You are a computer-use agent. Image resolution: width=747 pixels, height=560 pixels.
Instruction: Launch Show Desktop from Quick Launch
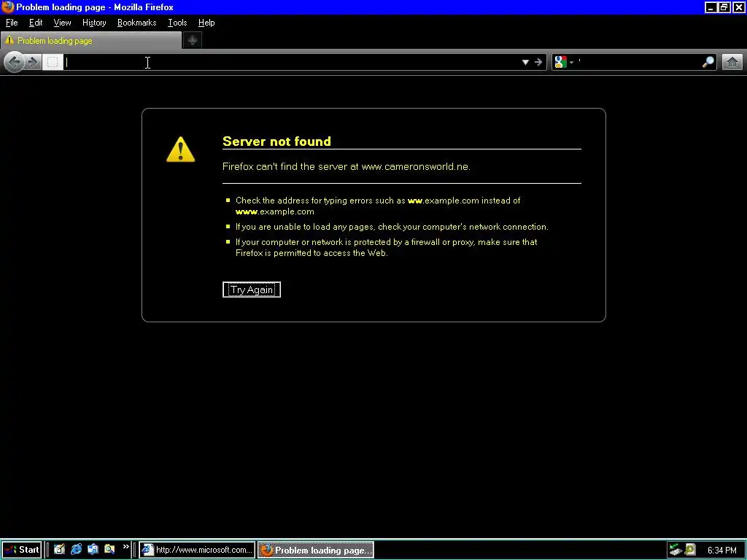(59, 550)
